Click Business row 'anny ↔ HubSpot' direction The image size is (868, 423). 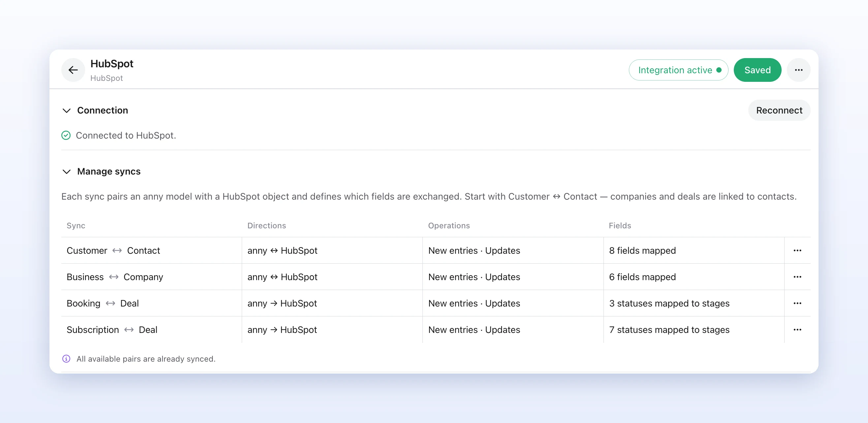[282, 277]
